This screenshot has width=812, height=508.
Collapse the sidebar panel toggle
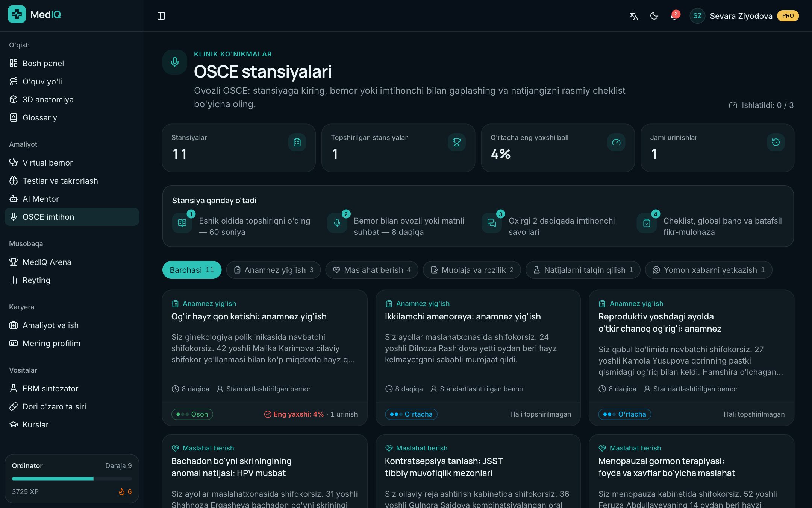point(161,16)
